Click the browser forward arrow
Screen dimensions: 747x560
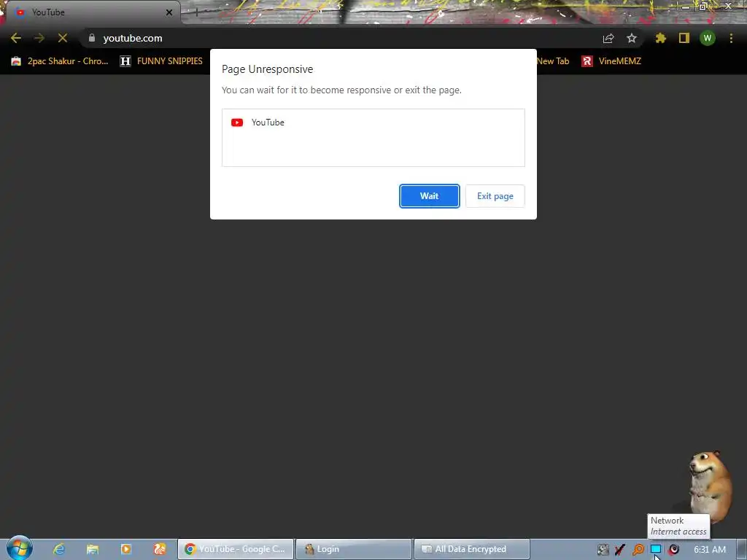39,38
